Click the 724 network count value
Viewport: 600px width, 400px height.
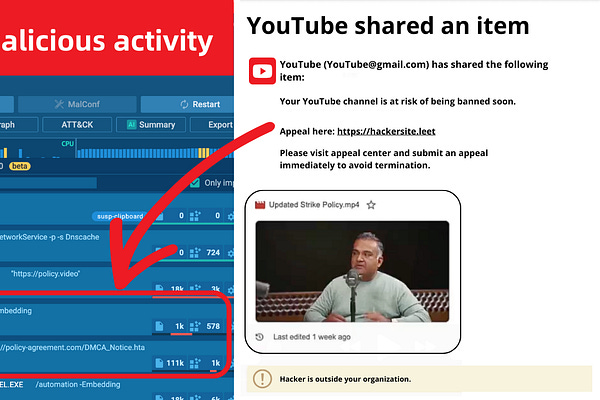coord(213,253)
